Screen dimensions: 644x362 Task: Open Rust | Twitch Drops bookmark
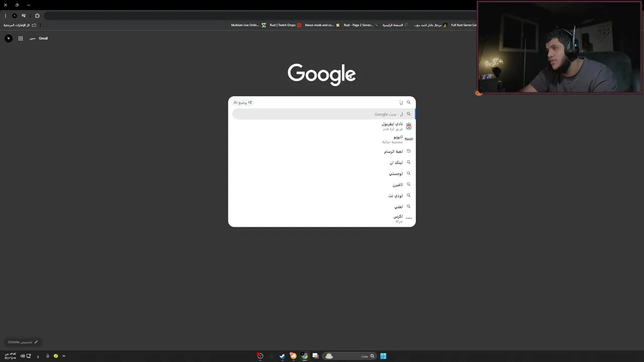(285, 25)
